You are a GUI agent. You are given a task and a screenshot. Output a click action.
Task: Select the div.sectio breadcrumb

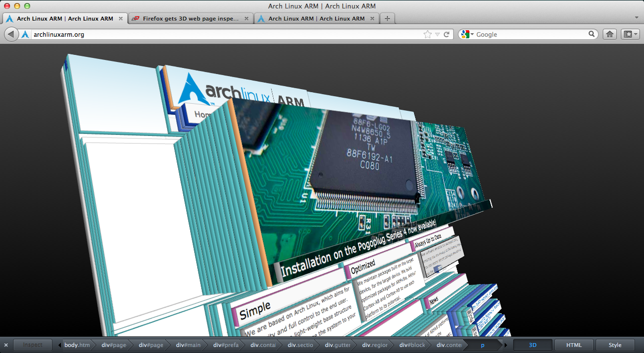tap(300, 345)
